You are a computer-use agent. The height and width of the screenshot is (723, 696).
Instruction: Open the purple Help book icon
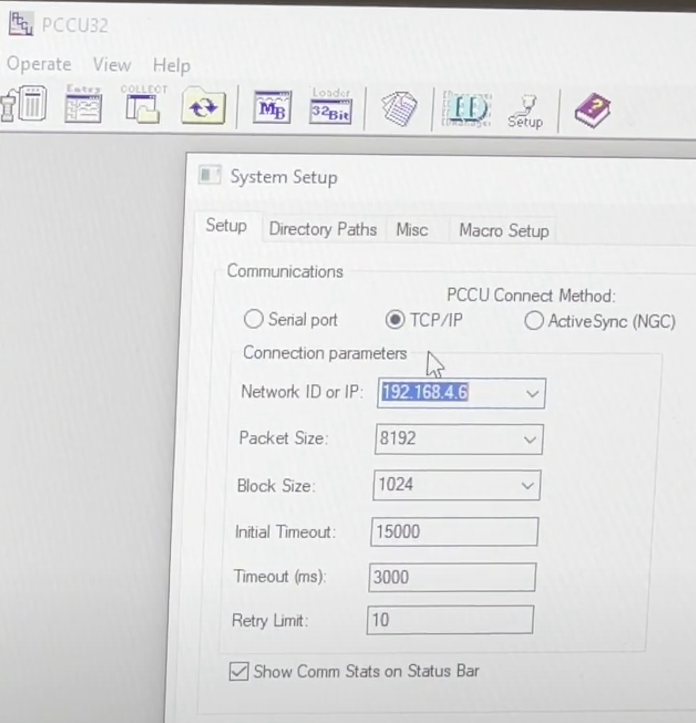593,111
